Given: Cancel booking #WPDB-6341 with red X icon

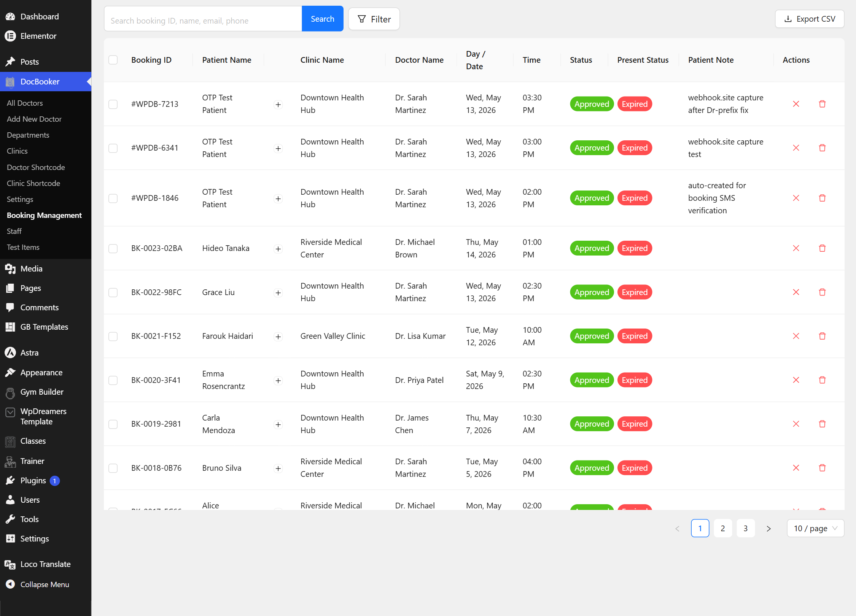Looking at the screenshot, I should pos(796,148).
